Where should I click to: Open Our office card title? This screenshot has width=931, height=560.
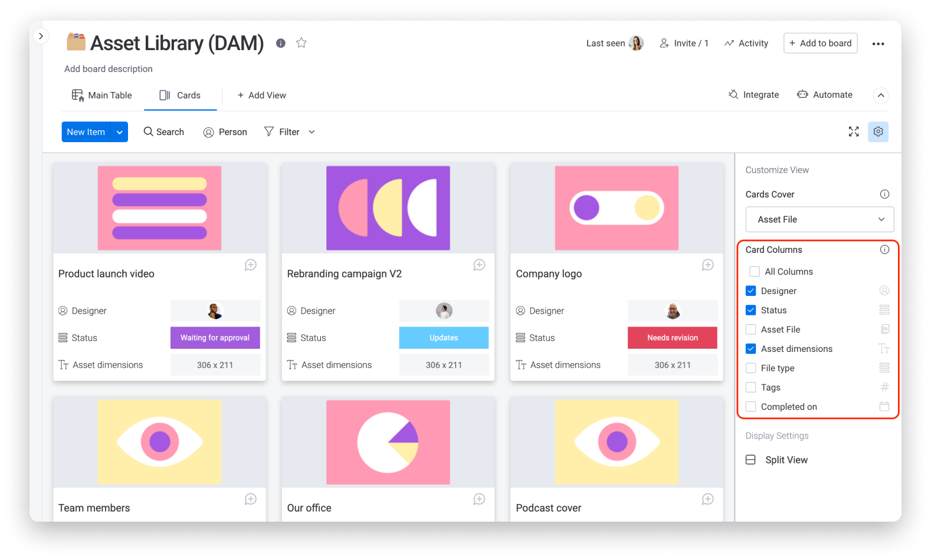click(x=309, y=508)
